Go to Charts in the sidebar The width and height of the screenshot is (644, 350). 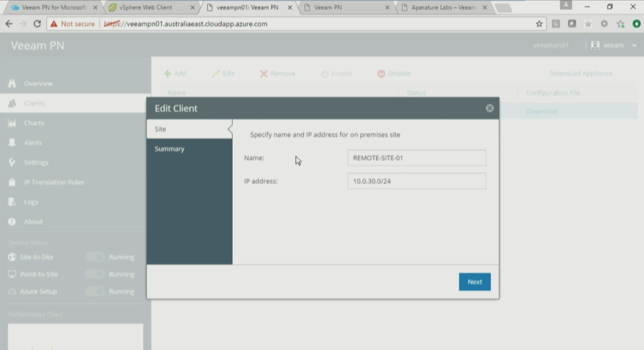click(x=34, y=123)
